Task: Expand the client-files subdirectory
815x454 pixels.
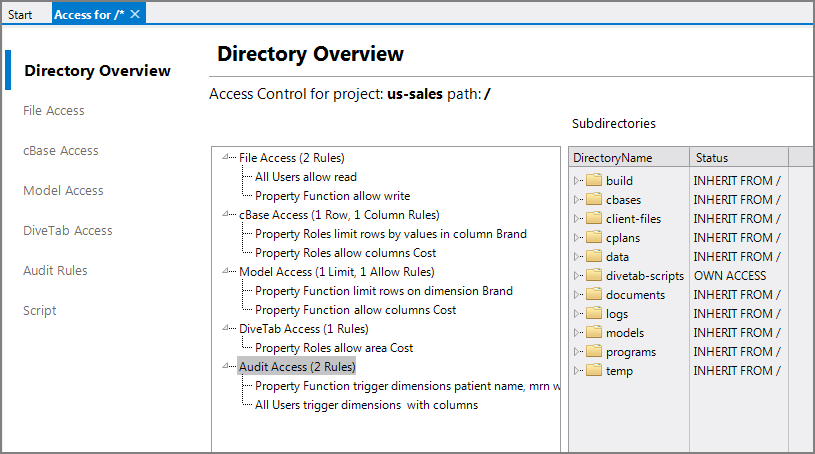Action: pyautogui.click(x=576, y=218)
